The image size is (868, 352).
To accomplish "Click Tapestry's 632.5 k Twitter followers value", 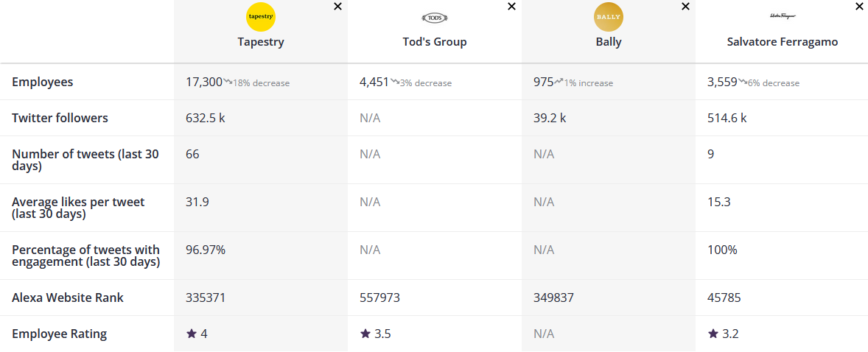I will [206, 118].
